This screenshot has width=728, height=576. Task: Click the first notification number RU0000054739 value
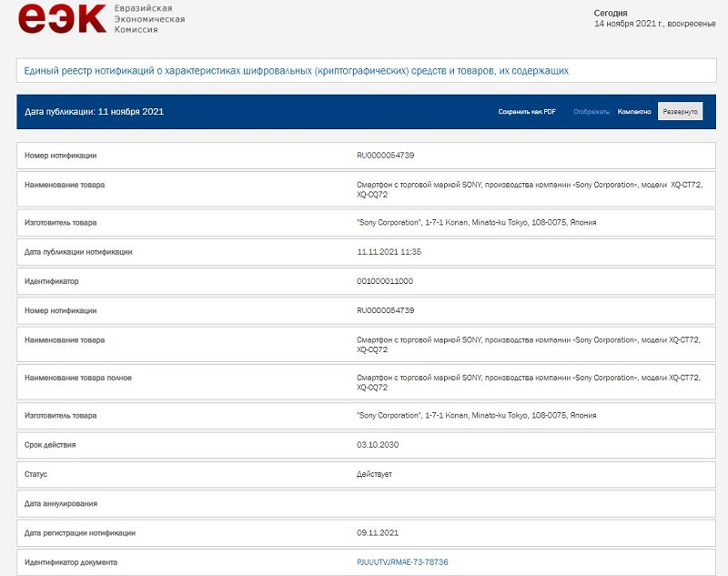tap(386, 156)
